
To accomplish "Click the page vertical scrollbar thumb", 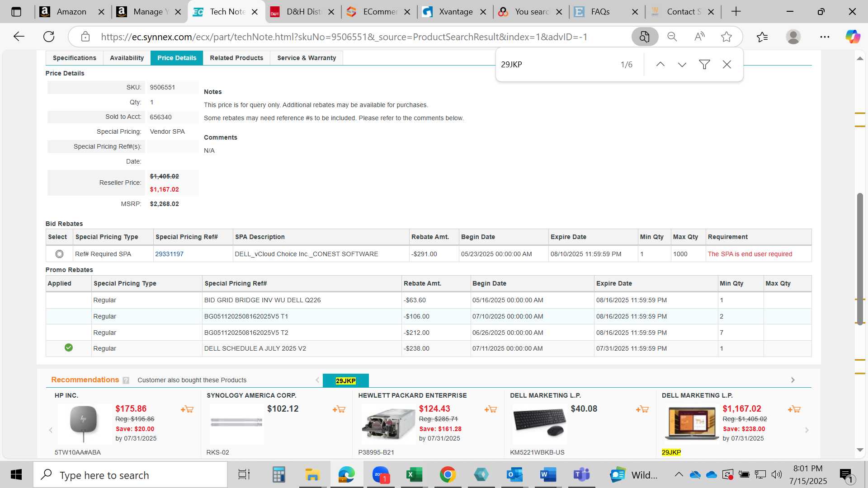I will point(860,258).
